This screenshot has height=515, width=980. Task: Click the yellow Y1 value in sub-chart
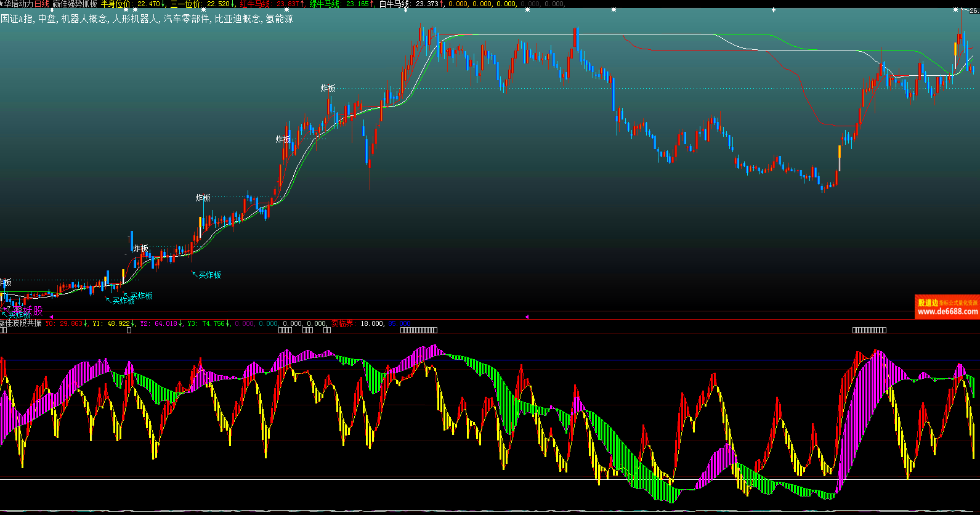click(x=119, y=323)
